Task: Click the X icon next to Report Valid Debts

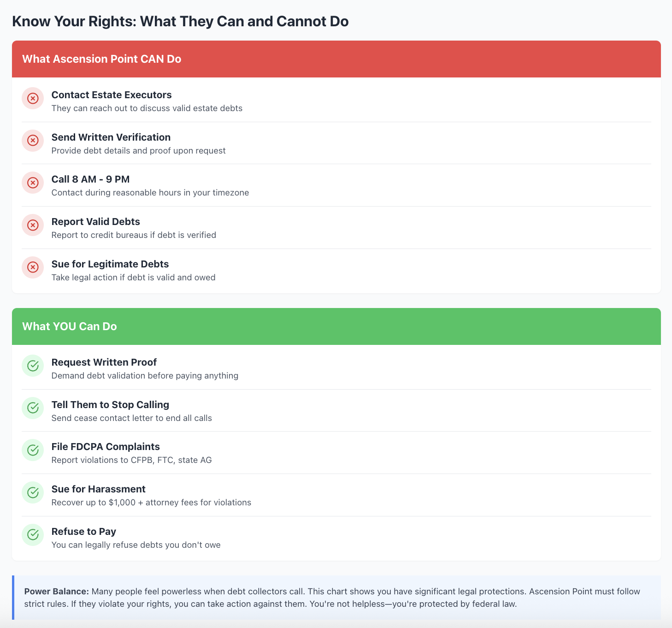Action: click(x=33, y=225)
